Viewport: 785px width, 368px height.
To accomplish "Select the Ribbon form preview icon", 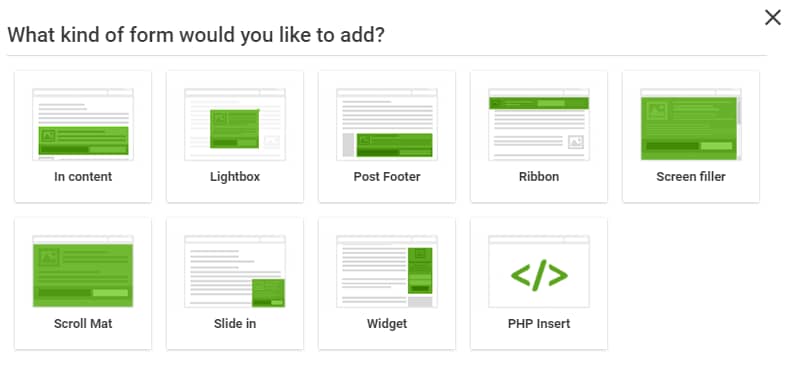I will [x=539, y=124].
